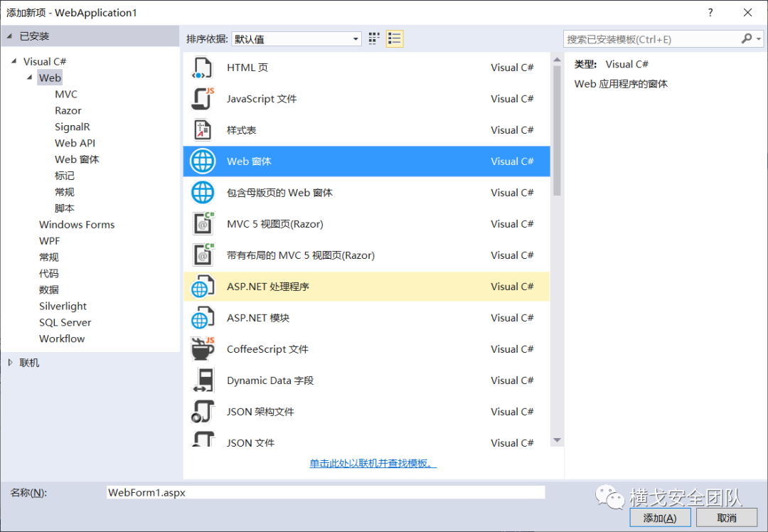Select Silverlight category
This screenshot has height=532, width=768.
[x=63, y=306]
